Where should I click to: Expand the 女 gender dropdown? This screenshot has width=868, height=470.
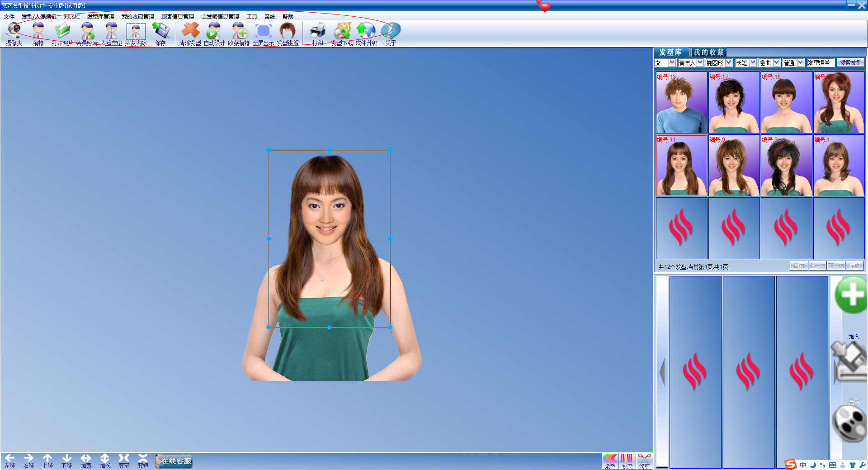coord(672,62)
